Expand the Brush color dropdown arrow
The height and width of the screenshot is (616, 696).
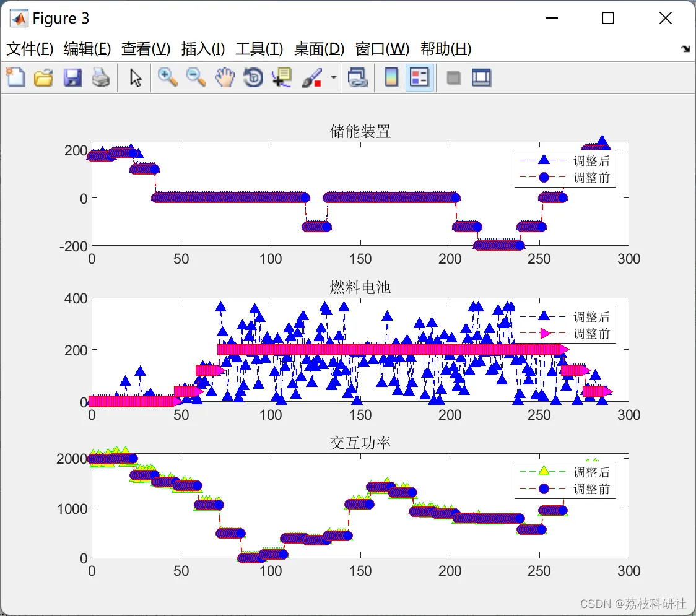point(333,77)
